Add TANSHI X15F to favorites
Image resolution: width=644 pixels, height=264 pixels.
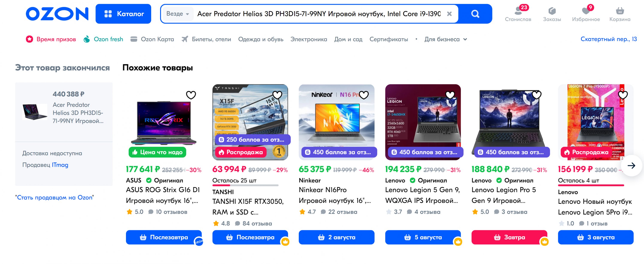(277, 95)
